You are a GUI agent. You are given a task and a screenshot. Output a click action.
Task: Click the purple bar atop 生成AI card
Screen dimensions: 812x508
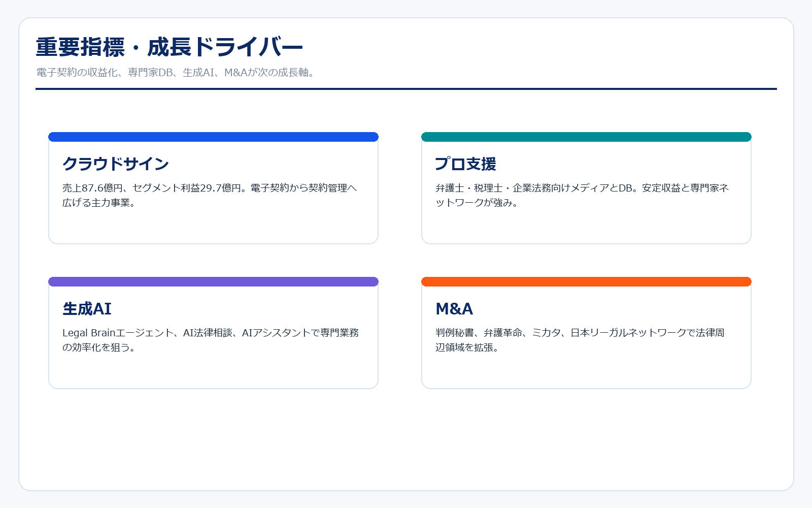(x=213, y=281)
